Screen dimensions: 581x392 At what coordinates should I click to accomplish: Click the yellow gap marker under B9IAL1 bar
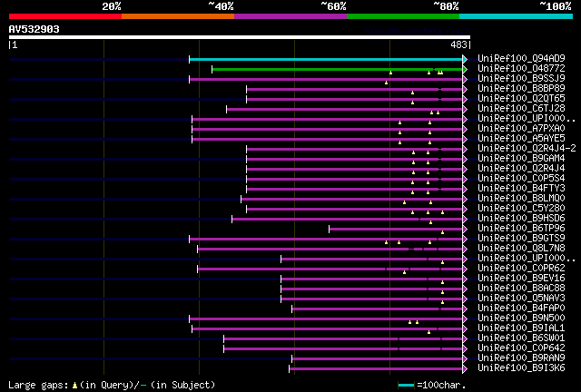click(428, 332)
